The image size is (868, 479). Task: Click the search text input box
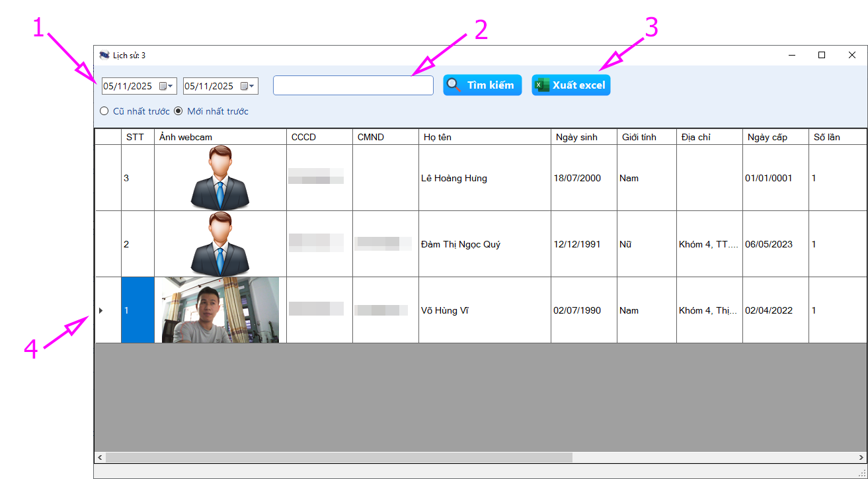353,85
